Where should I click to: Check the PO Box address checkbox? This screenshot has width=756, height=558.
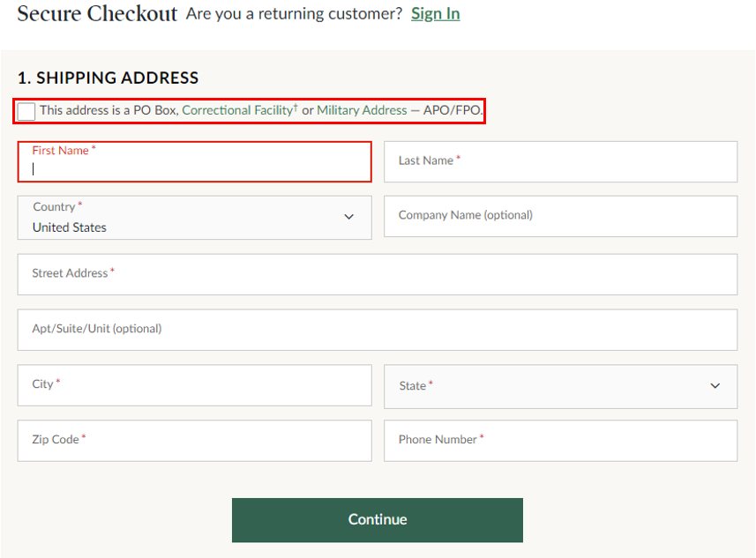pyautogui.click(x=26, y=111)
